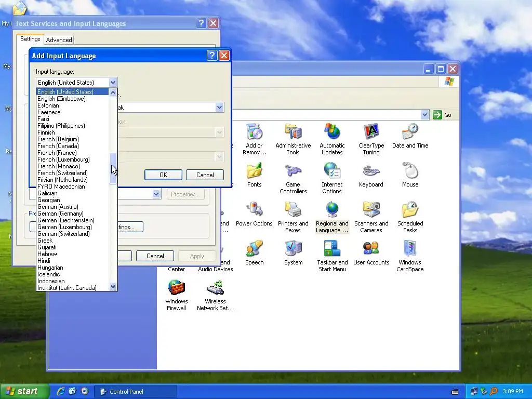
Task: Open Power Options icon
Action: click(x=254, y=214)
